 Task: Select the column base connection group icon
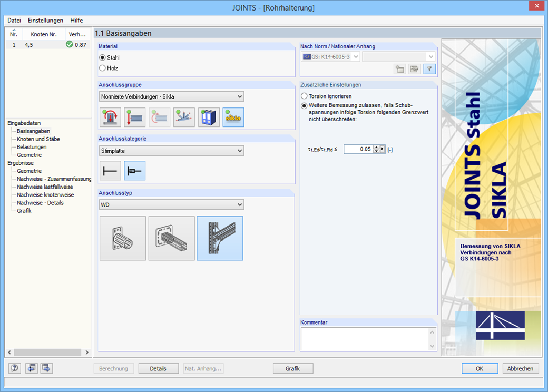coord(111,117)
